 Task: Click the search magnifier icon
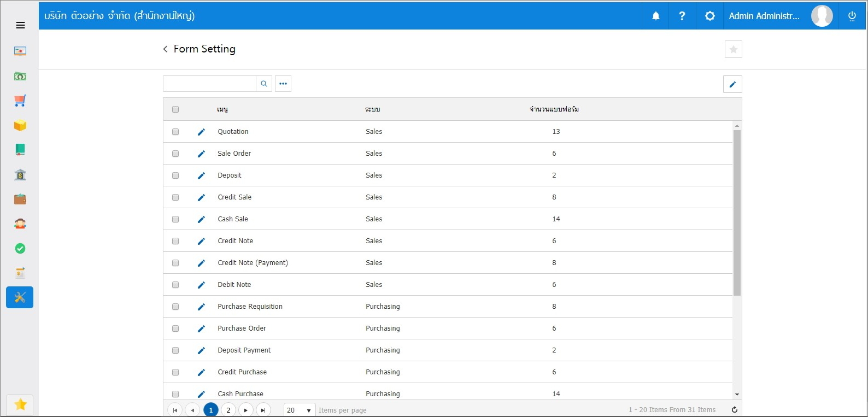point(264,84)
